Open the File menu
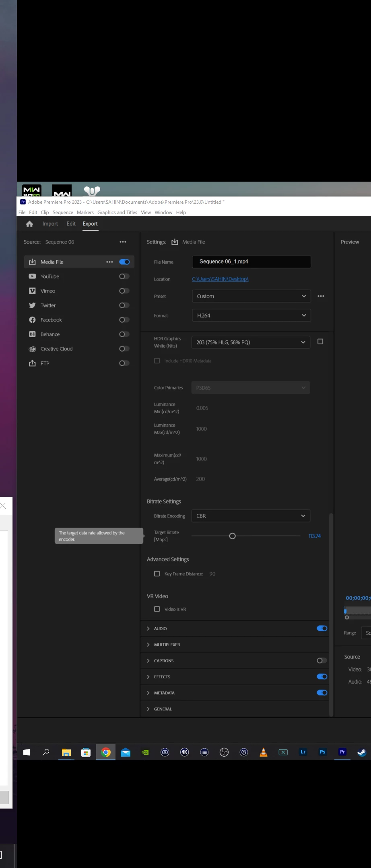 pos(22,213)
